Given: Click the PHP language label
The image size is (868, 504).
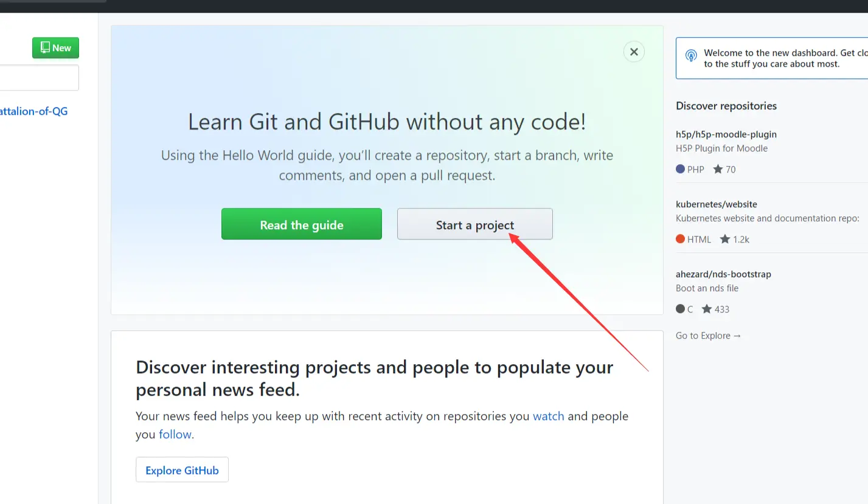Looking at the screenshot, I should 690,170.
